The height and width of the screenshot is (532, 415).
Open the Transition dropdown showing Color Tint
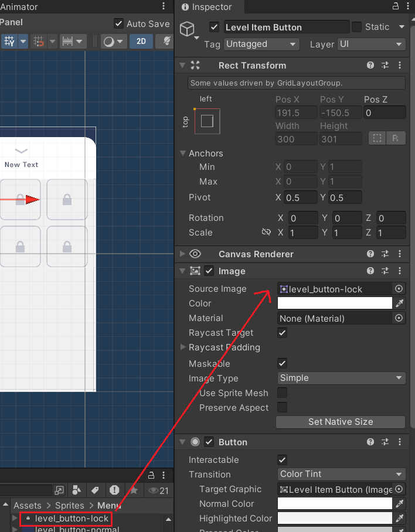341,474
